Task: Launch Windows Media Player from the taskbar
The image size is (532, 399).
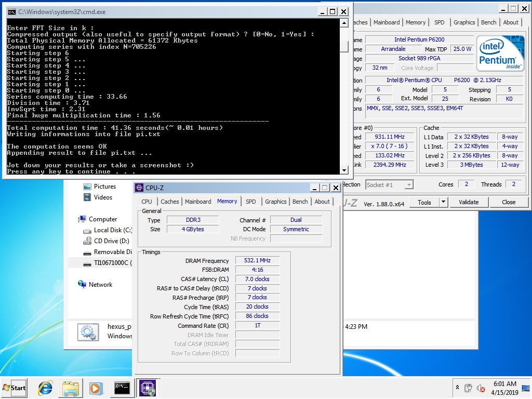Action: click(x=96, y=388)
